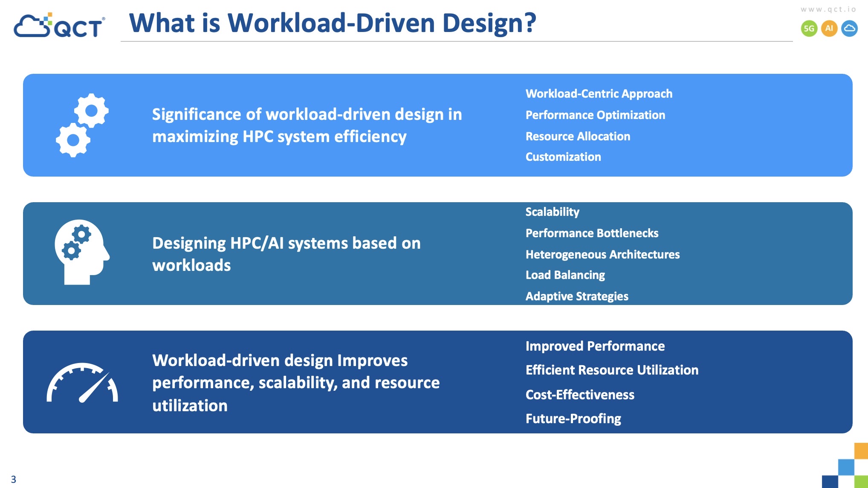Click 'Performance Optimization' bullet text
The height and width of the screenshot is (488, 868).
coord(595,115)
